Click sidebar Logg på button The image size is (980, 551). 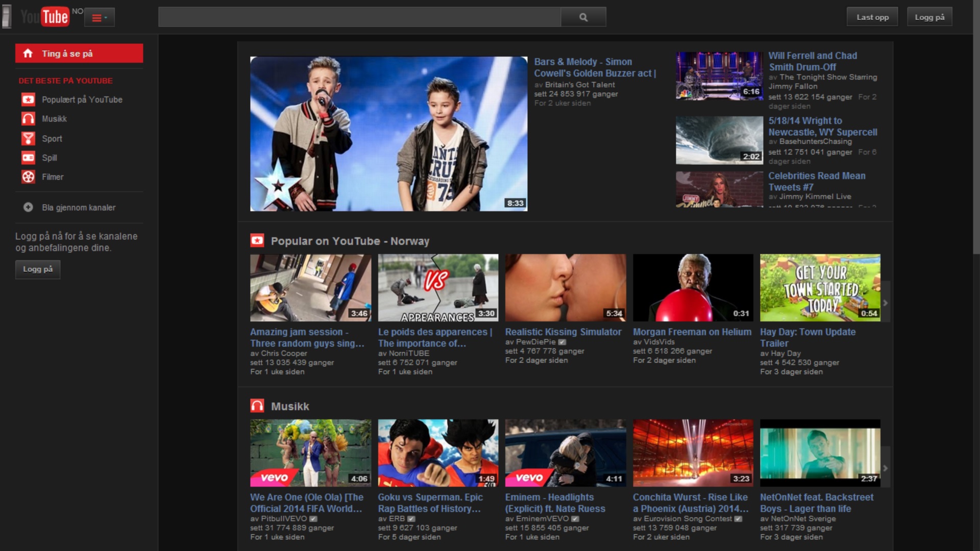pos(38,269)
